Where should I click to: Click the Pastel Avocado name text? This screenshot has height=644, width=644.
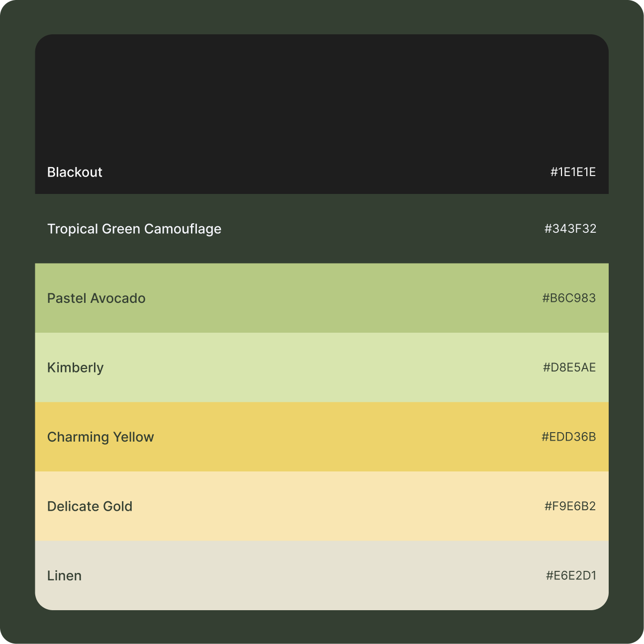click(x=96, y=298)
